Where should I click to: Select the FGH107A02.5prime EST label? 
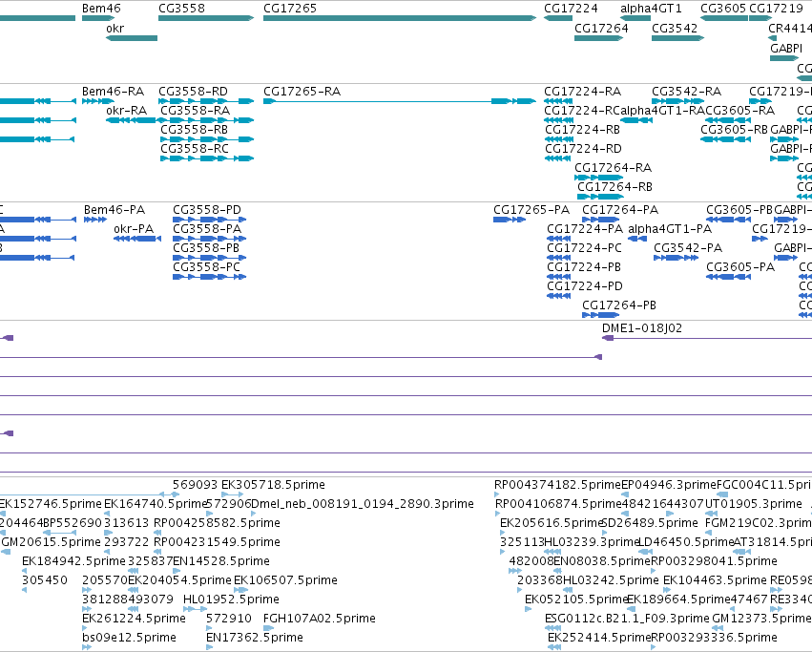pyautogui.click(x=320, y=619)
